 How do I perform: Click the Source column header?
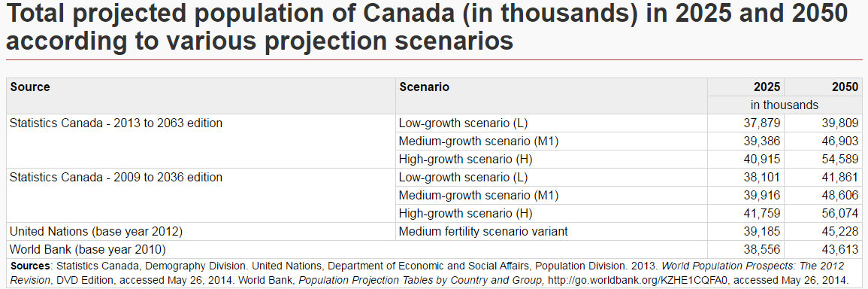(201, 96)
